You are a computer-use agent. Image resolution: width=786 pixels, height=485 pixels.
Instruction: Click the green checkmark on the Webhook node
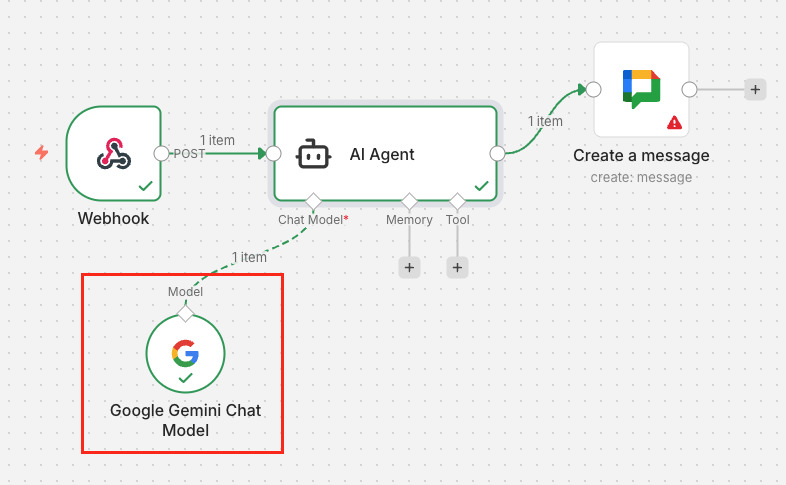[145, 186]
